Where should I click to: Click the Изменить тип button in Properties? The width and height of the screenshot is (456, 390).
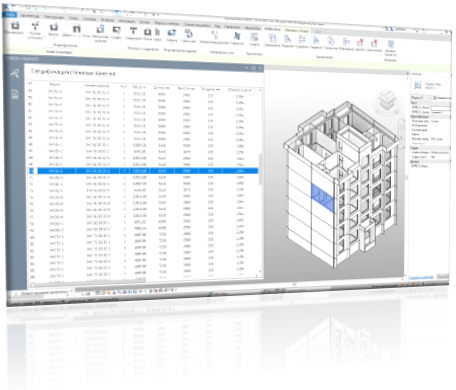441,98
